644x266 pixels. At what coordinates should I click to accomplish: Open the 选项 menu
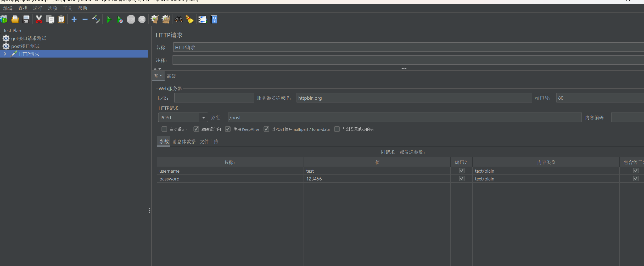53,8
